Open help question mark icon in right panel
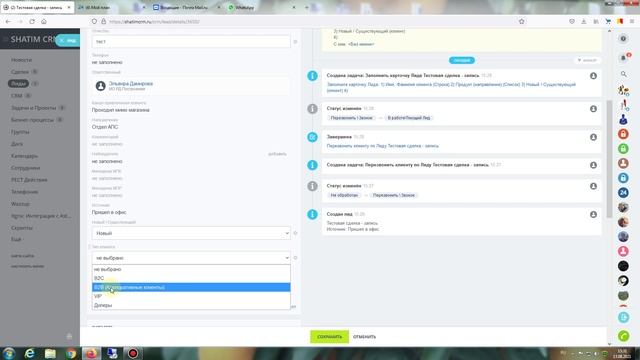 tap(623, 39)
